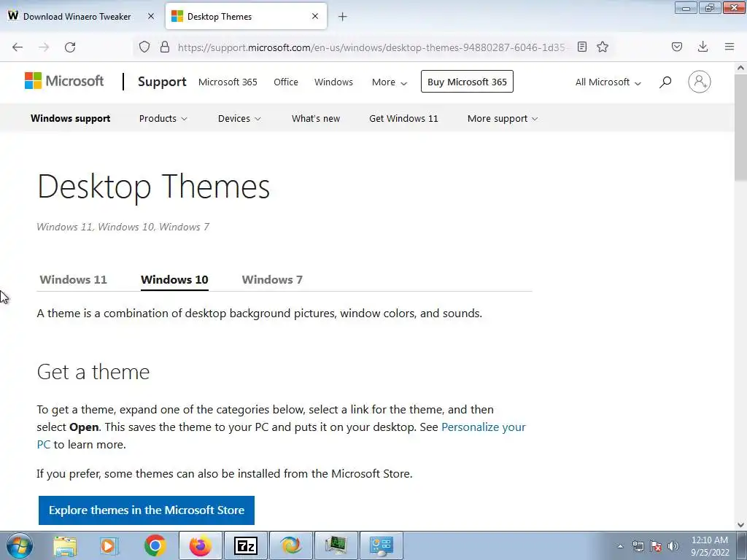Expand the More dropdown in header
747x560 pixels.
click(390, 82)
